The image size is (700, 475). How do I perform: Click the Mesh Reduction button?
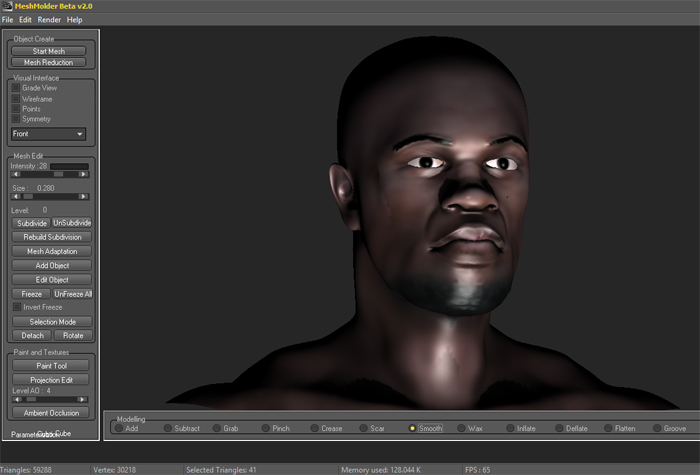pyautogui.click(x=49, y=62)
